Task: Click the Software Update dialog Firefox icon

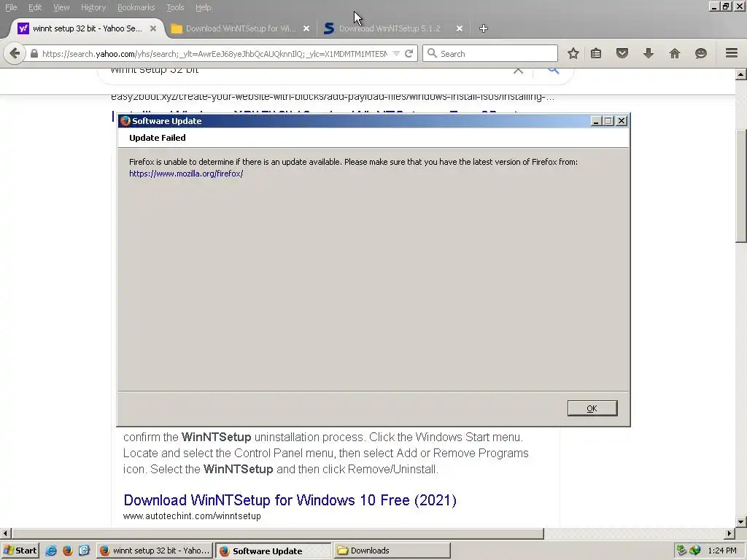Action: (125, 121)
